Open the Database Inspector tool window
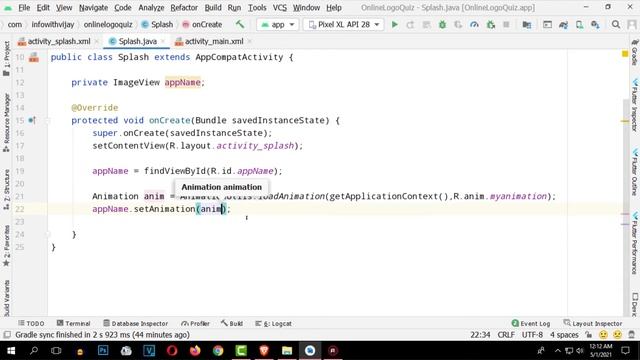 click(136, 323)
